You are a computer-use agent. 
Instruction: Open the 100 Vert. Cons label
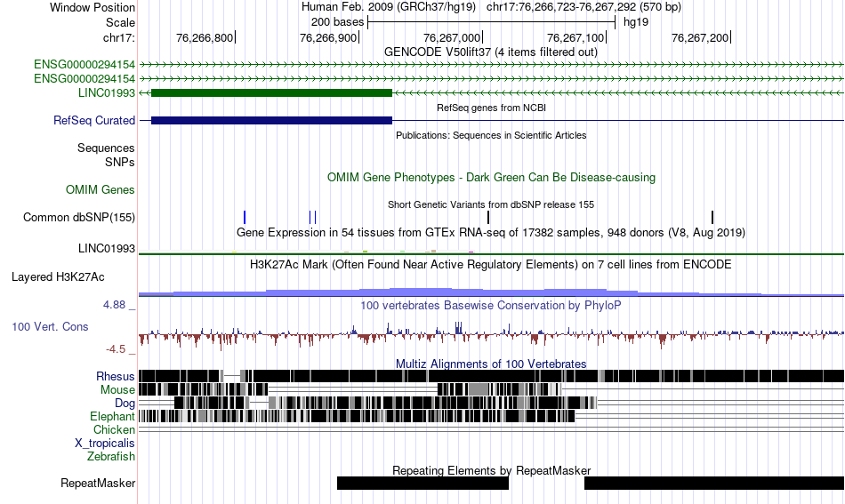(x=50, y=327)
